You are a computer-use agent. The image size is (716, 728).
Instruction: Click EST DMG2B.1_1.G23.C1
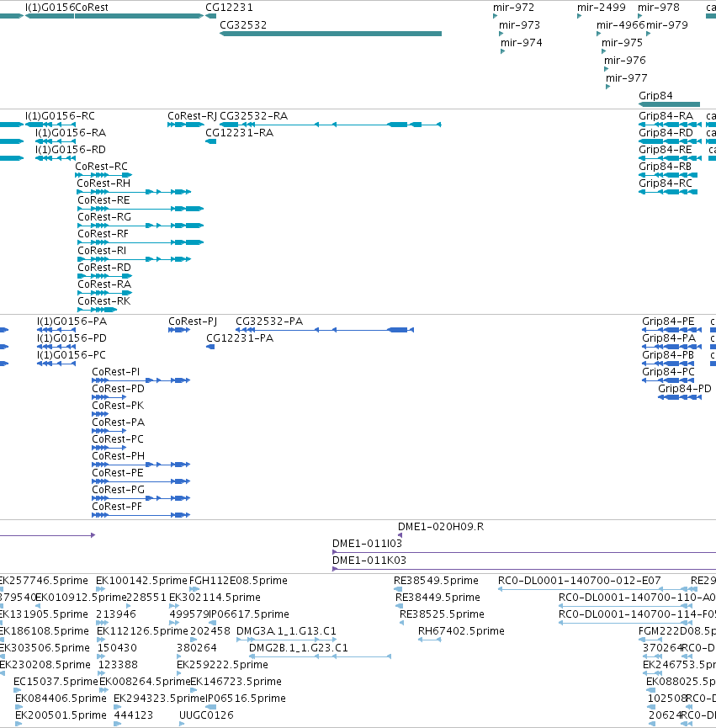[x=321, y=656]
